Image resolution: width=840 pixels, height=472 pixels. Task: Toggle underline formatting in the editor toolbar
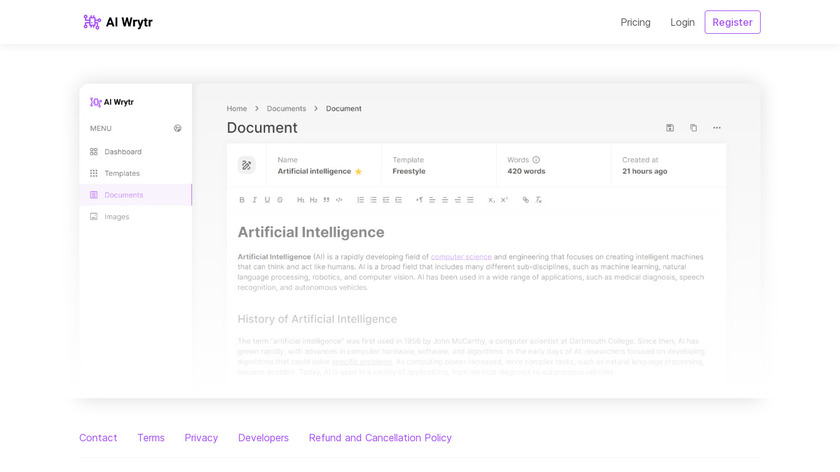pos(267,200)
